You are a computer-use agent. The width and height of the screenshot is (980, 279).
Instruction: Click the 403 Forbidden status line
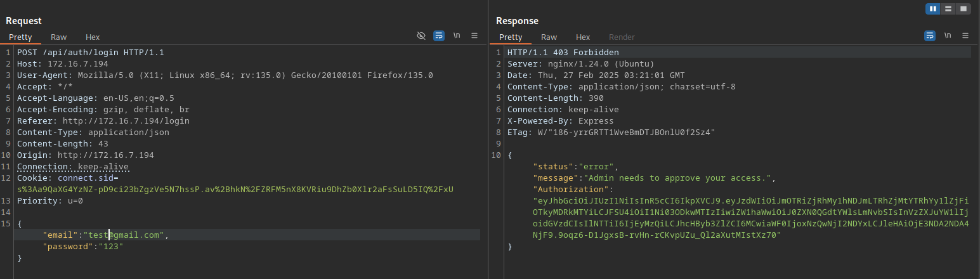[x=563, y=53]
